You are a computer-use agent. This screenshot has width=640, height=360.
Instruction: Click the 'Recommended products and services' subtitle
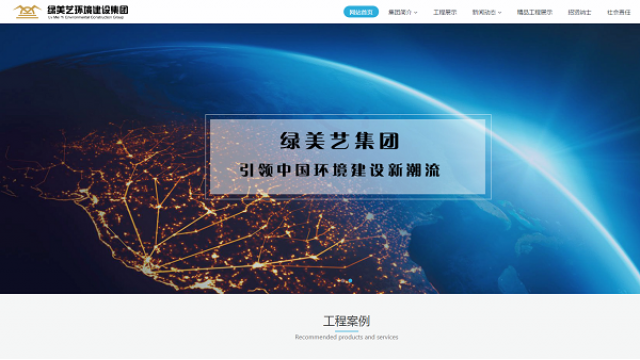coord(347,337)
